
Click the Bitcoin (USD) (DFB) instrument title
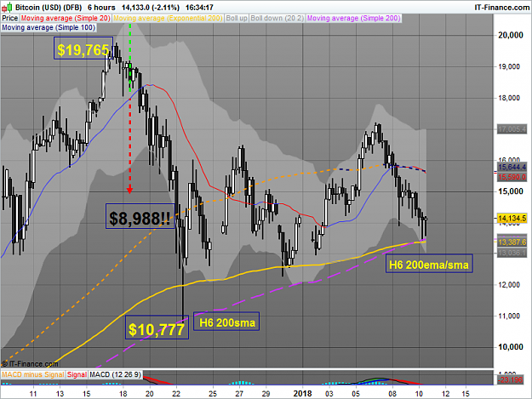pos(49,7)
